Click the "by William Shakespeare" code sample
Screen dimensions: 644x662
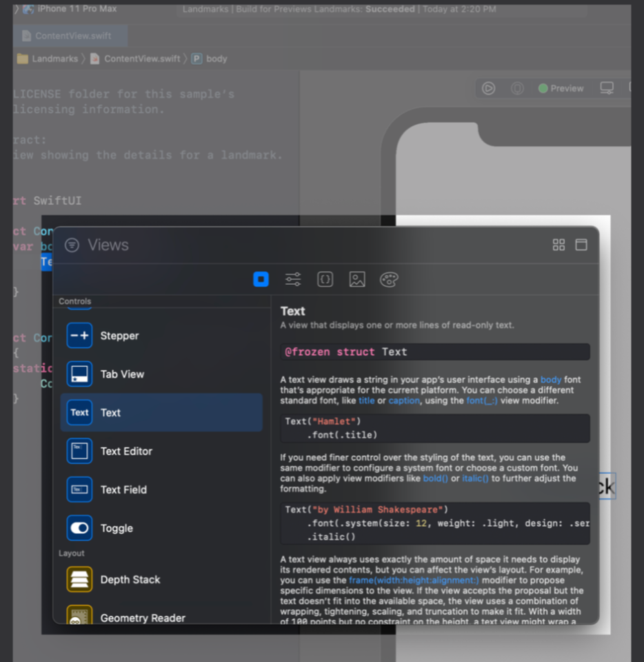[435, 523]
